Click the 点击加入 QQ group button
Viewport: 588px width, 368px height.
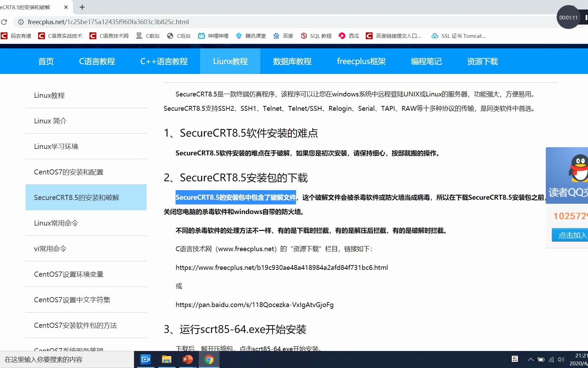570,235
